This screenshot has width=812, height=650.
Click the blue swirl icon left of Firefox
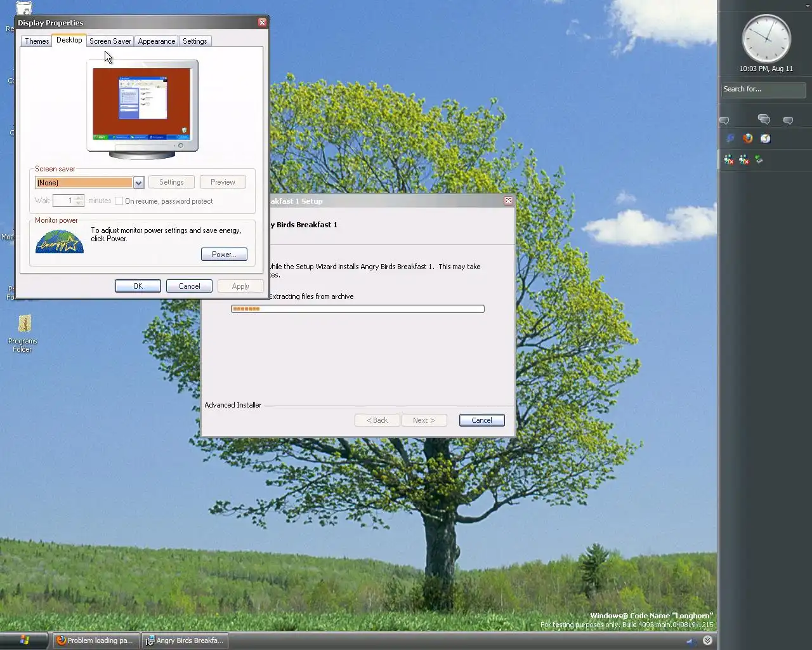tap(730, 138)
